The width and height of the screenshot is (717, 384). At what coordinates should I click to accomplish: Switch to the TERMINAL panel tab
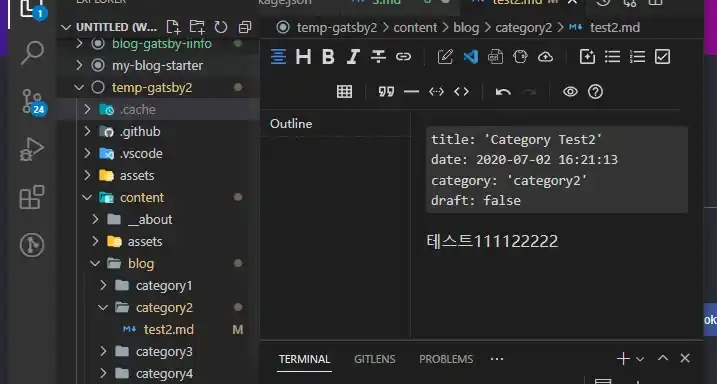305,359
